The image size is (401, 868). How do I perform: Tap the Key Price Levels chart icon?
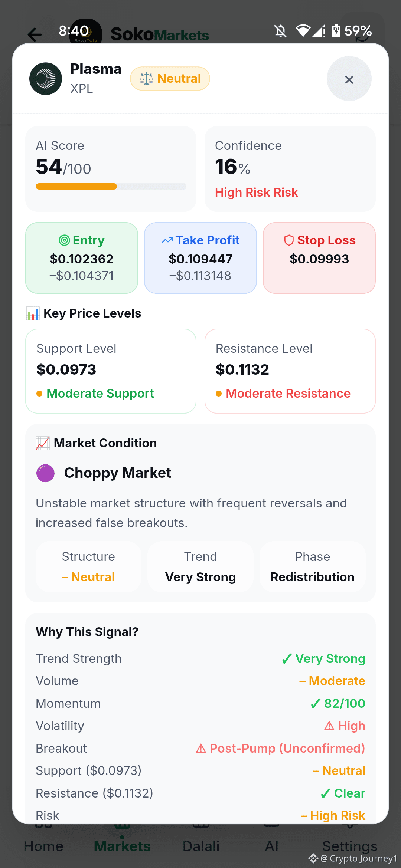(x=33, y=313)
